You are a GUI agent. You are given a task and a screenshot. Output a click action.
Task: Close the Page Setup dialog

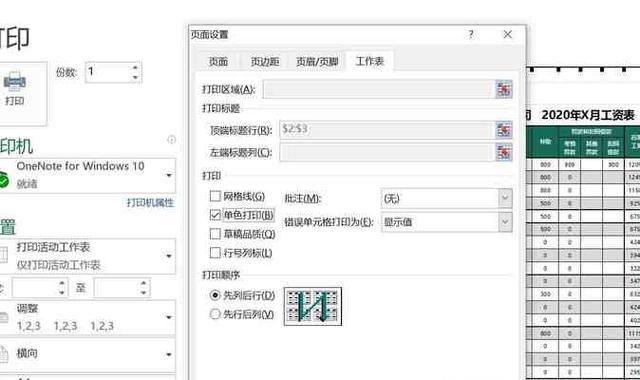(x=507, y=34)
